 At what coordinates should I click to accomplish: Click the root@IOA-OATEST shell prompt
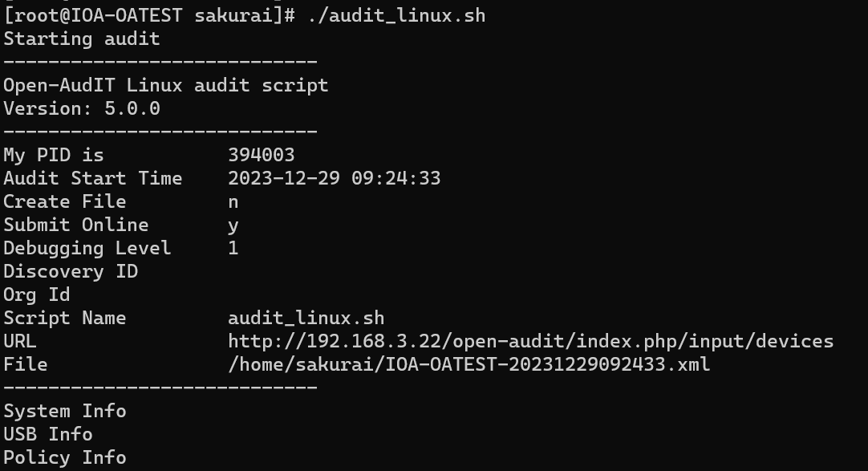149,15
